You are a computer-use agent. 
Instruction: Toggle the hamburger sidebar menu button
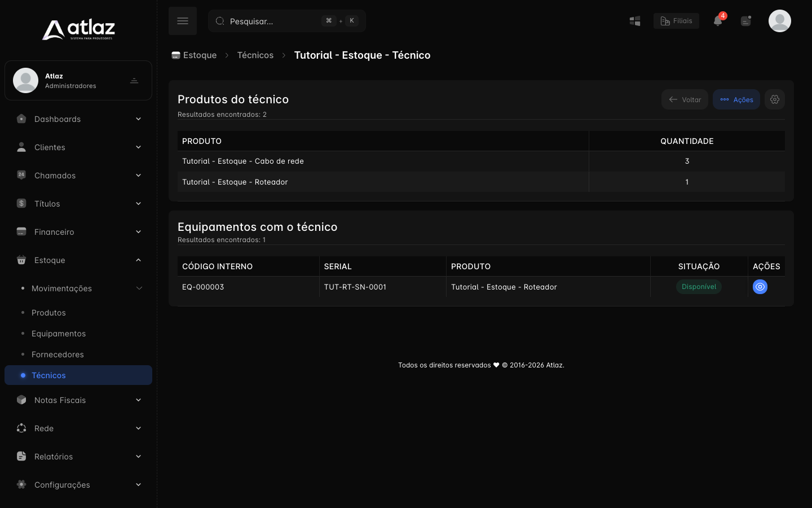183,21
